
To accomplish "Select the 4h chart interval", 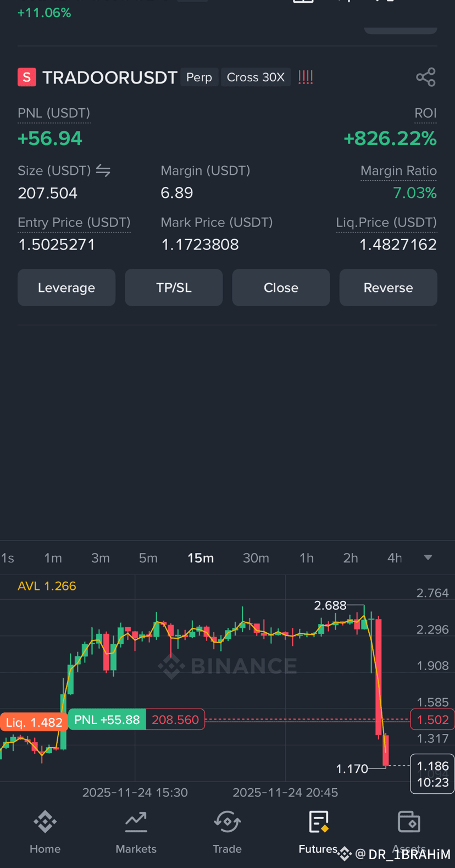I will pyautogui.click(x=395, y=558).
